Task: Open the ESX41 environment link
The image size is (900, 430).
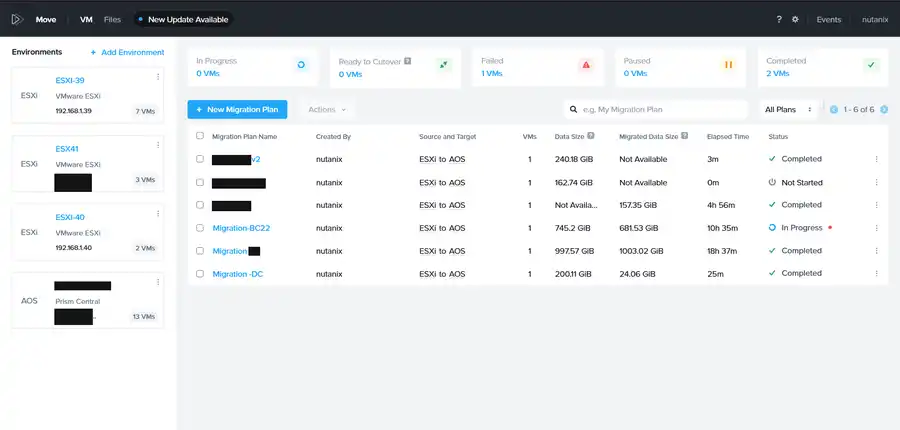Action: (x=67, y=149)
